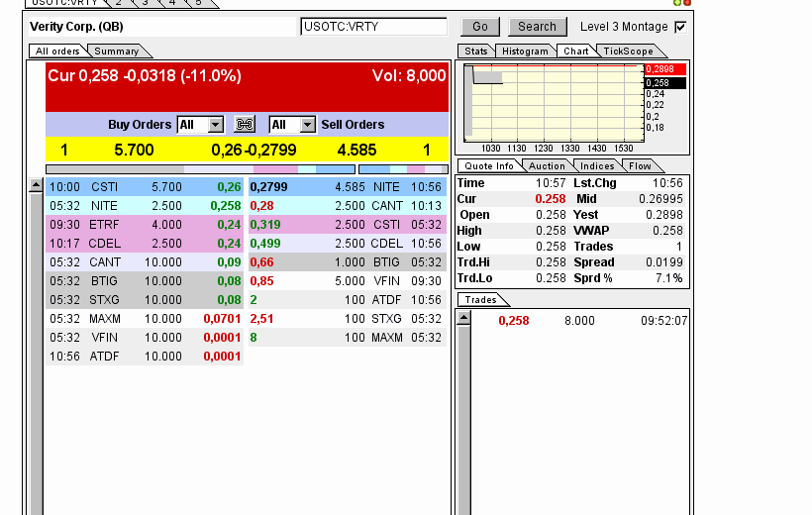The image size is (812, 515).
Task: Switch to workspace tab 3
Action: pyautogui.click(x=146, y=3)
